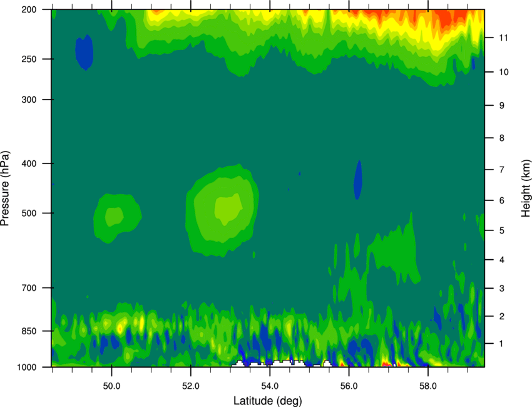This screenshot has height=407, width=532.
Task: Select the 1000 pressure tick label
Action: click(27, 368)
